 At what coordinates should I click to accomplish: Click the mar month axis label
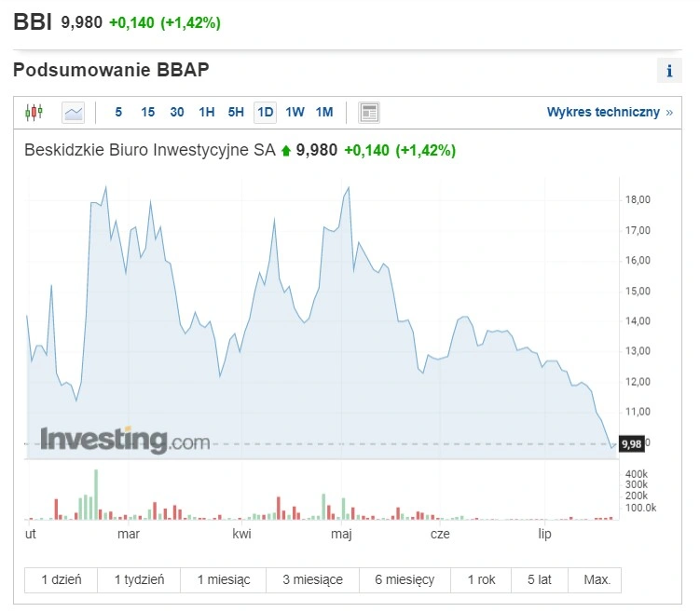(129, 534)
